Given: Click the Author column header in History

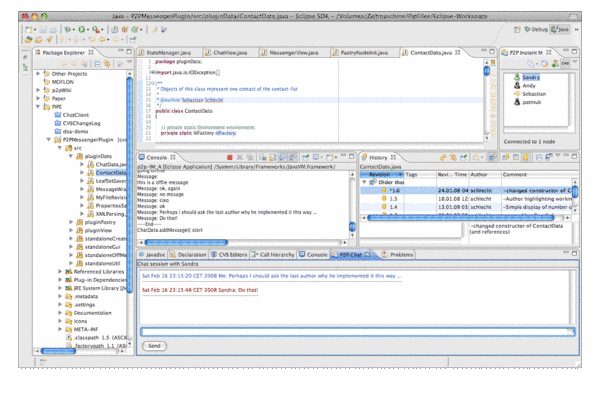Looking at the screenshot, I should 484,174.
